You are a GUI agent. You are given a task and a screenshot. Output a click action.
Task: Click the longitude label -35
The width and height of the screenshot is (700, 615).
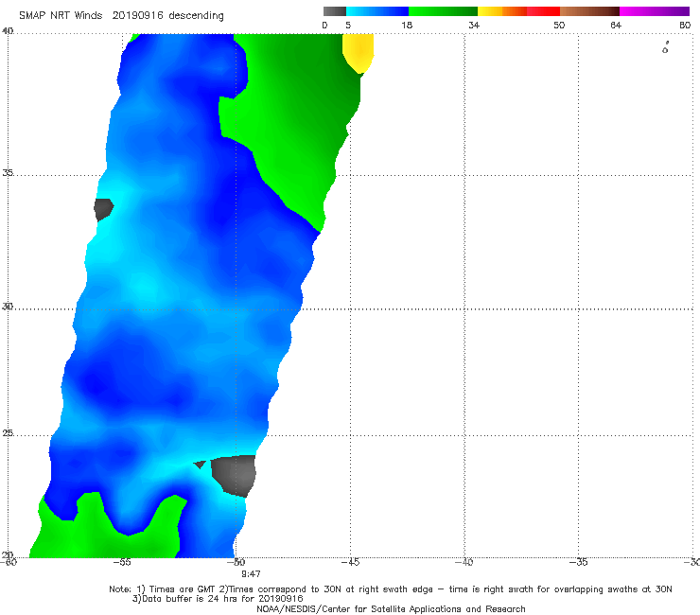coord(578,562)
